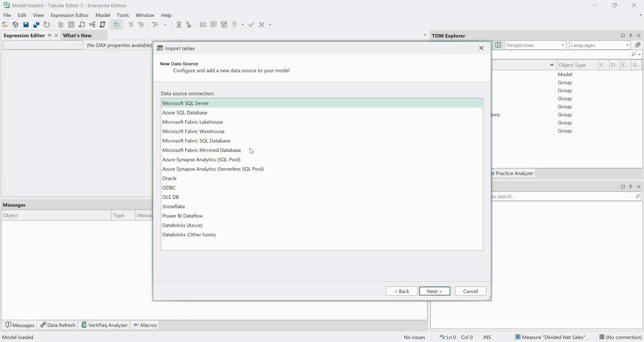
Task: Open the Macros tab
Action: 145,325
